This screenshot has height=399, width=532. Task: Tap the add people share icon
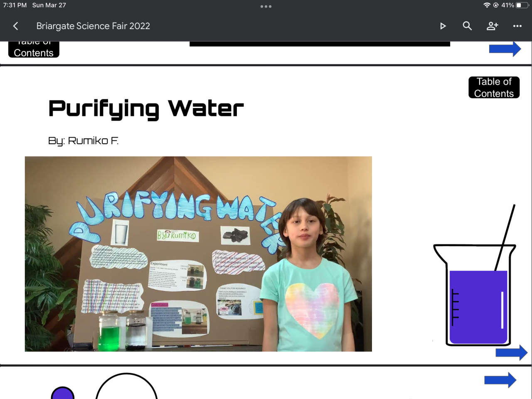[493, 26]
